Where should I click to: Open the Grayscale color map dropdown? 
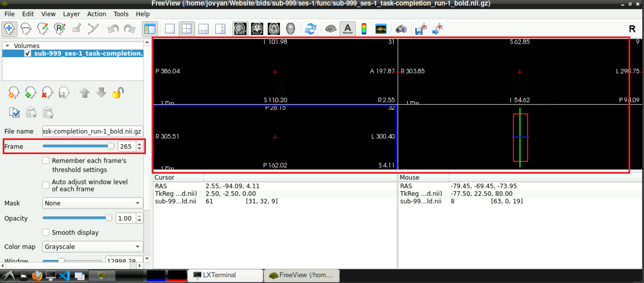point(93,247)
